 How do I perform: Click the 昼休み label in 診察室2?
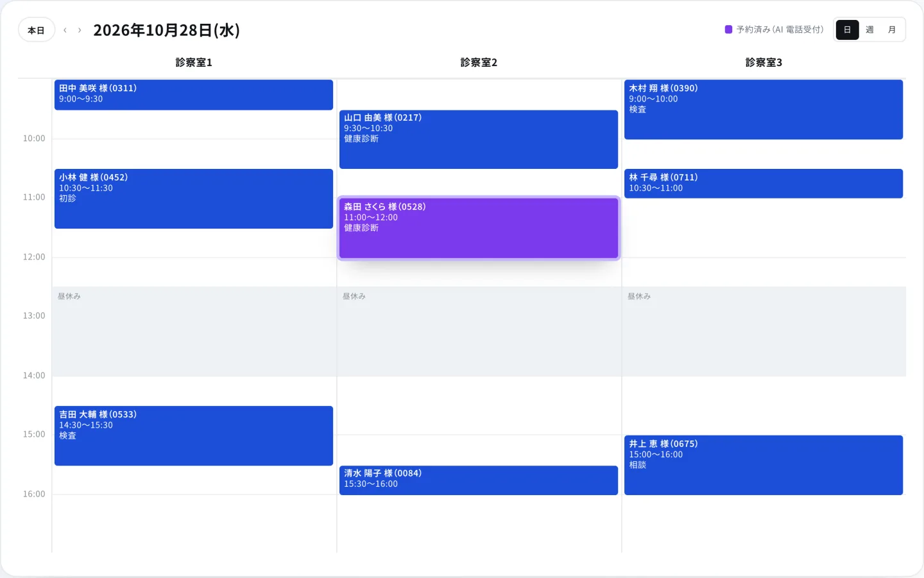[354, 296]
